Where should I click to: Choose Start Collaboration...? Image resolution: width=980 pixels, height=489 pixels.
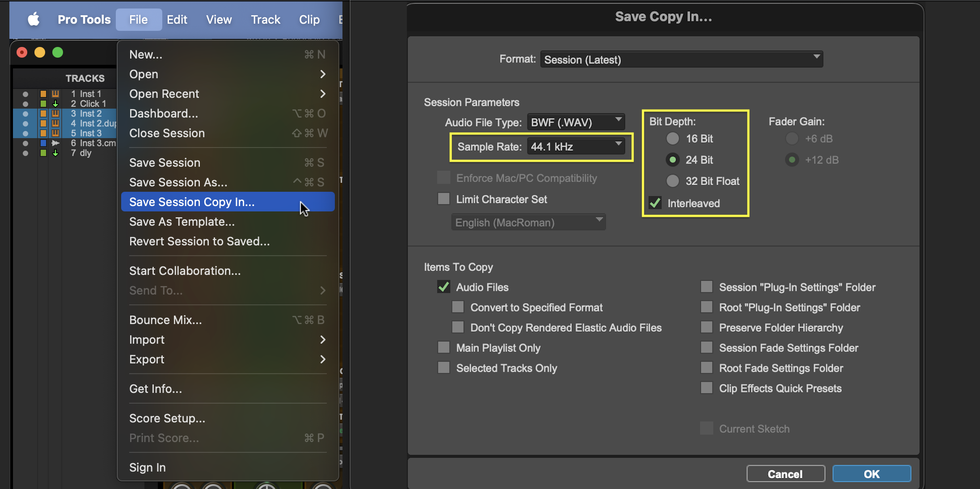pos(228,271)
